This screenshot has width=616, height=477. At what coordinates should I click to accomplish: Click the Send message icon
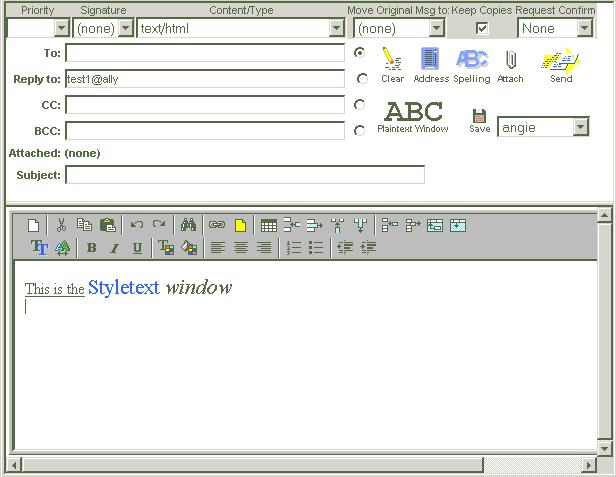pos(561,64)
